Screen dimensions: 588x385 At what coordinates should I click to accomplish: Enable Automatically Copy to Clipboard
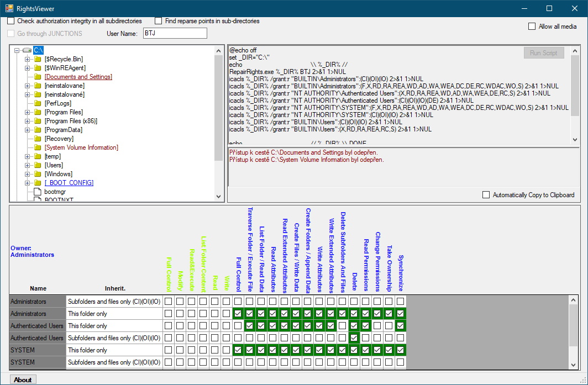(486, 195)
